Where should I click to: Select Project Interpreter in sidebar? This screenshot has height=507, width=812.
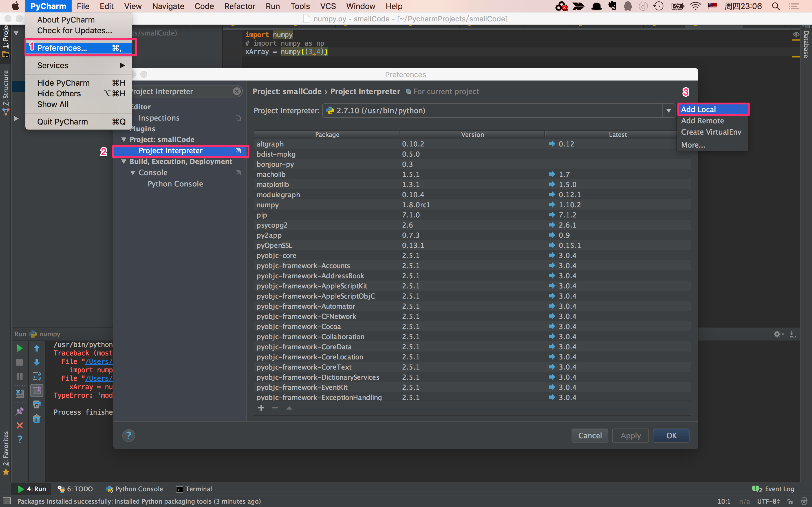point(170,150)
